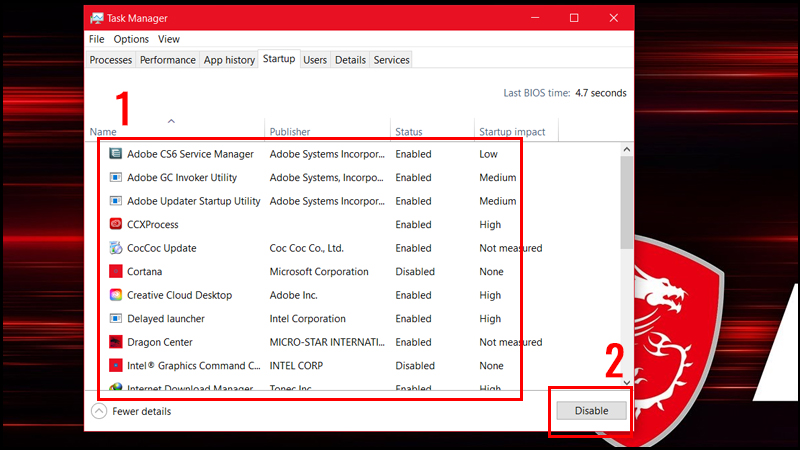Click the Adobe CS6 Service Manager icon
This screenshot has height=450, width=800.
coord(116,154)
